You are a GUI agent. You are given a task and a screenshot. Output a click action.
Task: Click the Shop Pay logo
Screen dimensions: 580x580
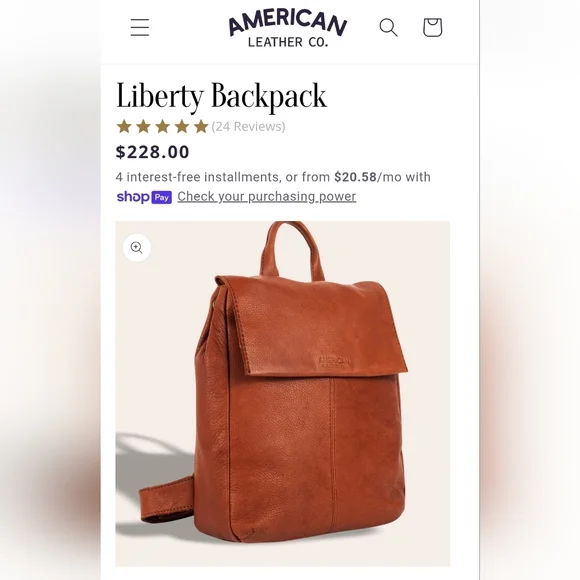click(x=144, y=197)
